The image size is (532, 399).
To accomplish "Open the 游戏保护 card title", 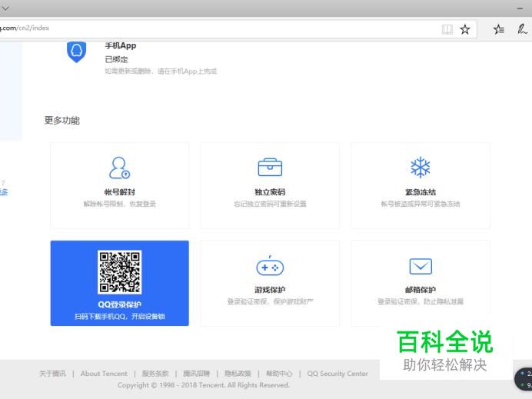I will (x=270, y=290).
